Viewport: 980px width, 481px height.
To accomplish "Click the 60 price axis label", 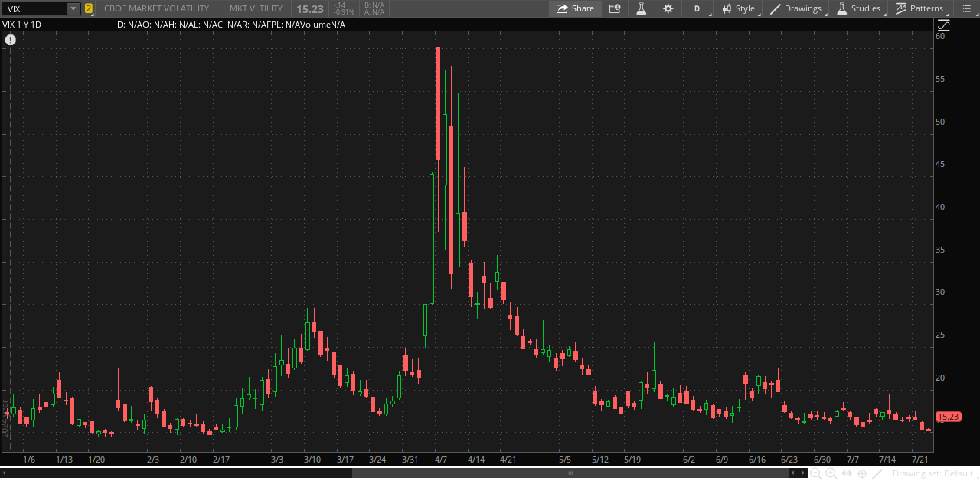I will tap(940, 36).
